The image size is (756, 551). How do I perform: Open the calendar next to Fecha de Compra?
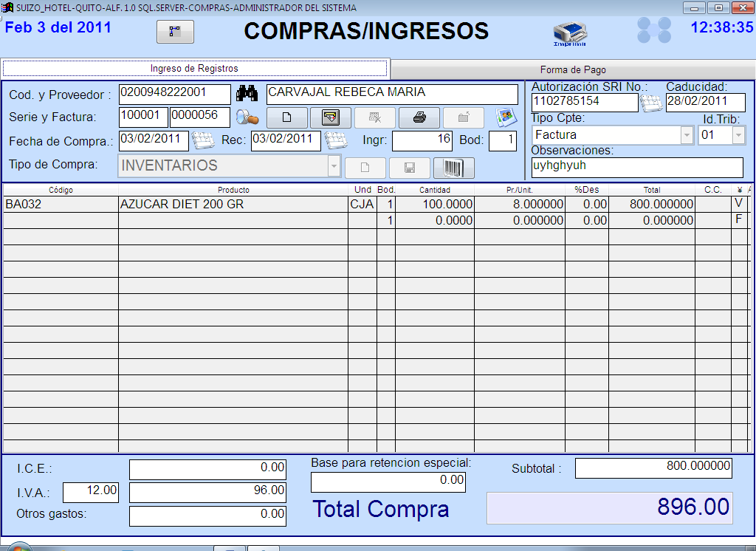[202, 140]
